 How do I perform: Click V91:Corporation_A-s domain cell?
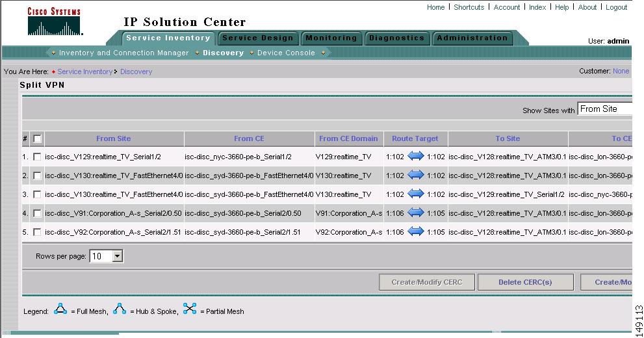(x=349, y=214)
